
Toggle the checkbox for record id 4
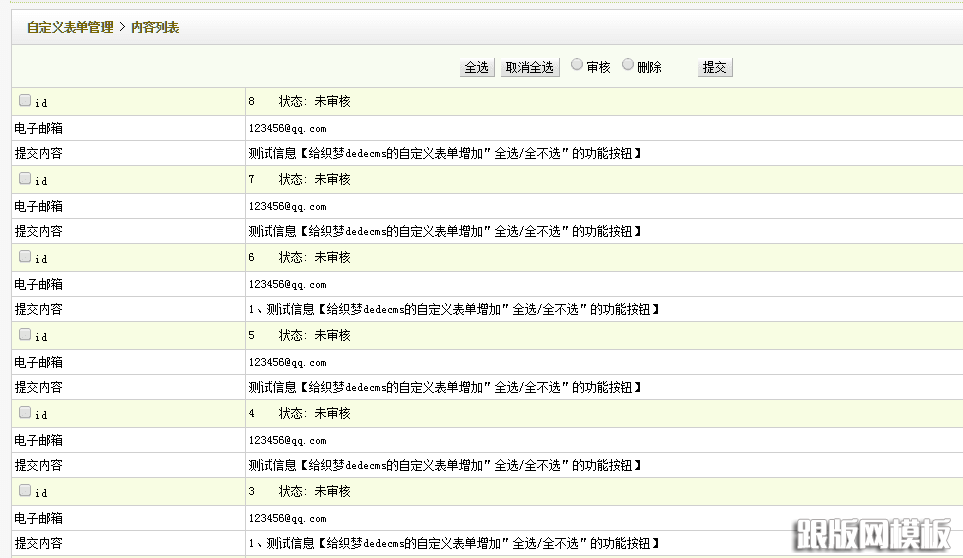25,412
